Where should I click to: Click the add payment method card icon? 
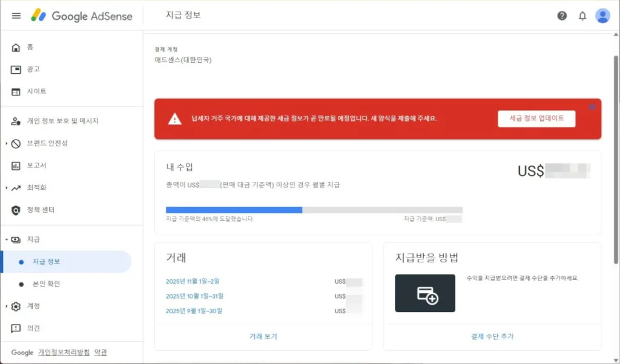click(424, 293)
